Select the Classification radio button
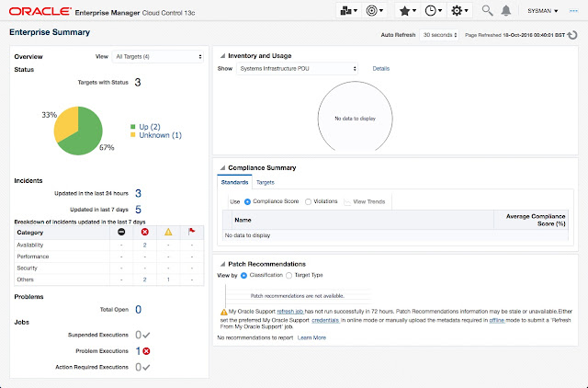Viewport: 588px width, 388px height. click(x=243, y=276)
